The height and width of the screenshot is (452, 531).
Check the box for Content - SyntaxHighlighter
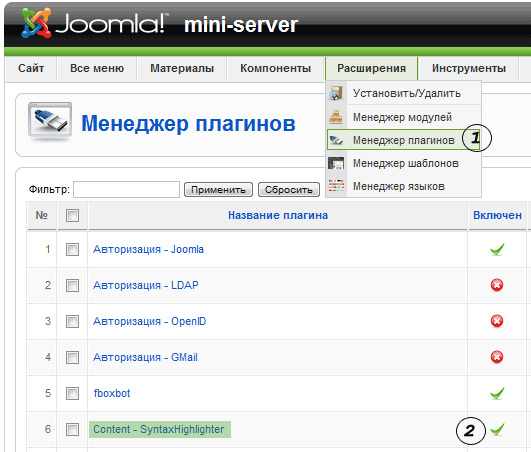pyautogui.click(x=72, y=429)
